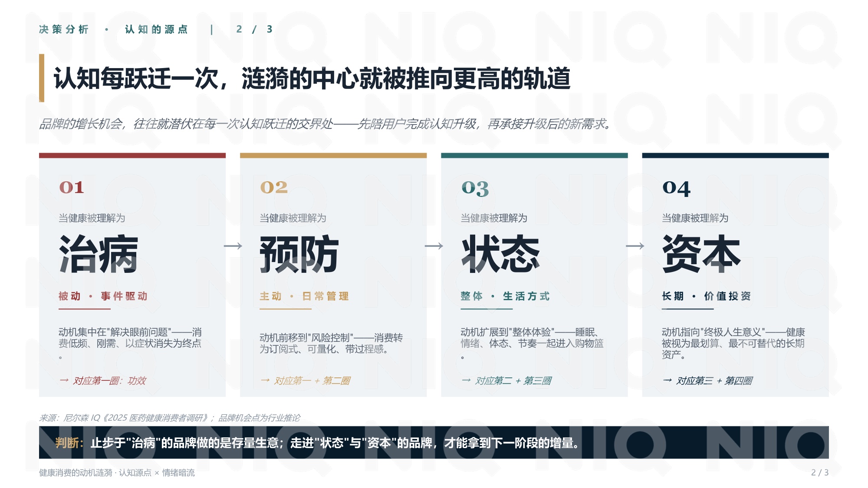Click the header text 决策分析

coord(64,29)
